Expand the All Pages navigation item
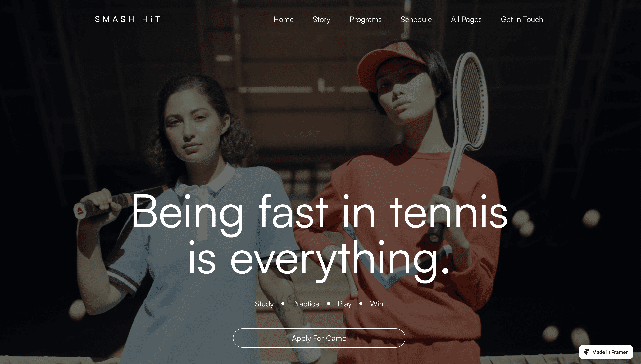The image size is (641, 364). pyautogui.click(x=466, y=20)
